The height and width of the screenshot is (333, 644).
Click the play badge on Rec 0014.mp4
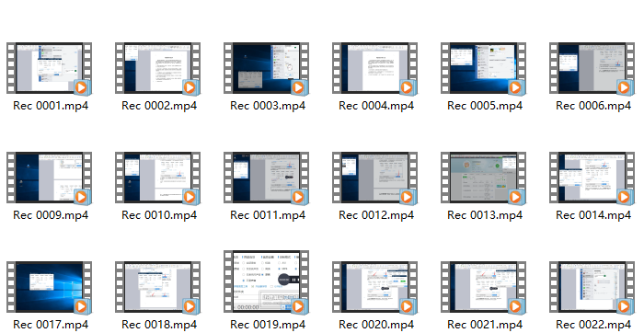point(625,197)
